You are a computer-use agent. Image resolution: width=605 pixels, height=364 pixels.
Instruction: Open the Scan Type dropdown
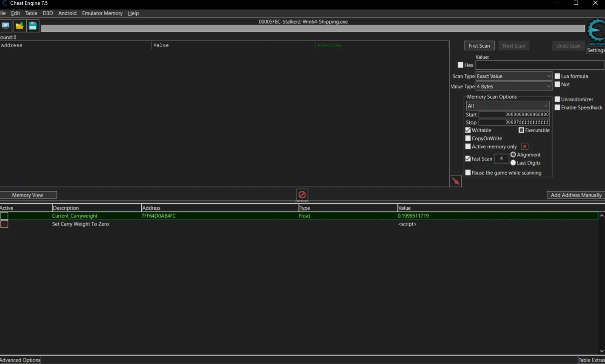514,76
